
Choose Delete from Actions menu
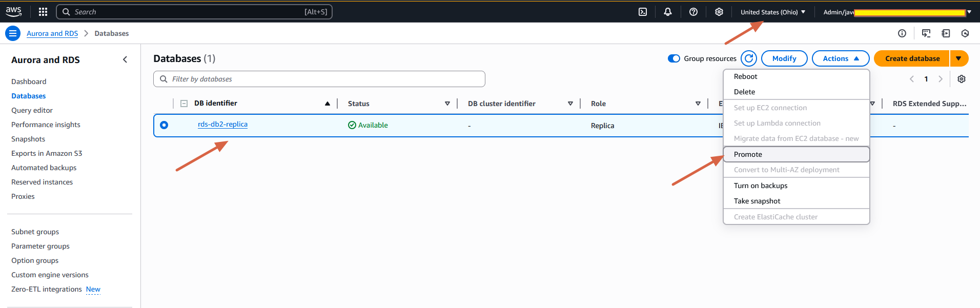(x=796, y=92)
